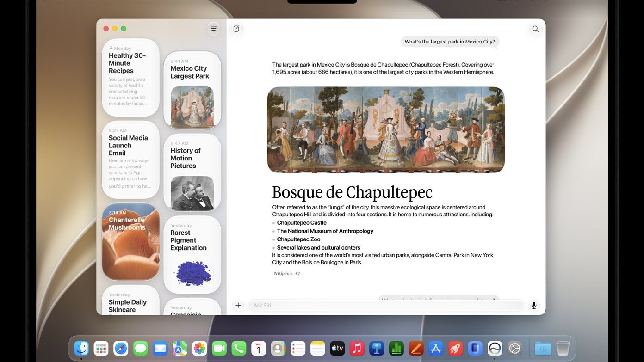The width and height of the screenshot is (644, 362).
Task: Open the Simple Daily Skincare conversation
Action: coord(131,300)
